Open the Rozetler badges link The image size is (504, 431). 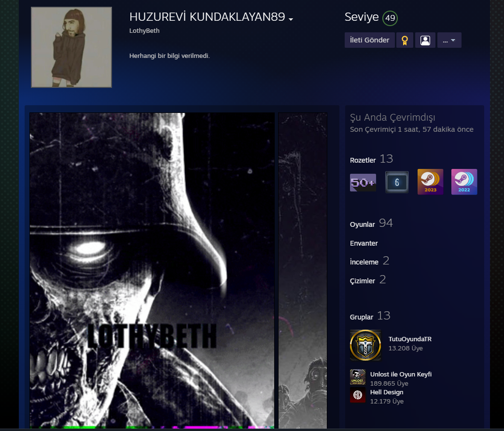363,160
